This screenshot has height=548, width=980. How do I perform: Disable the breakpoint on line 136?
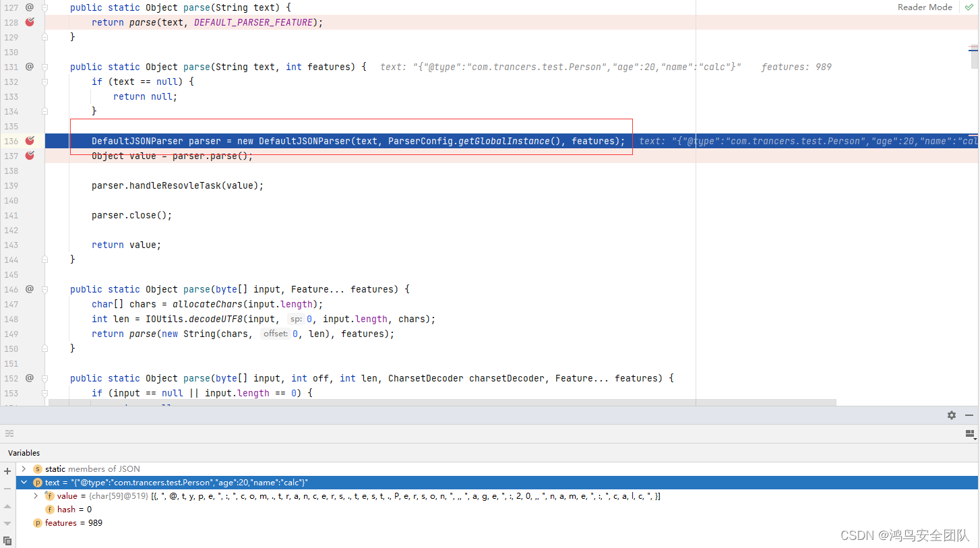click(30, 141)
